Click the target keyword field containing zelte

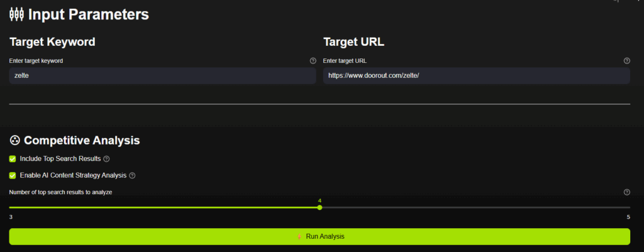[x=163, y=76]
